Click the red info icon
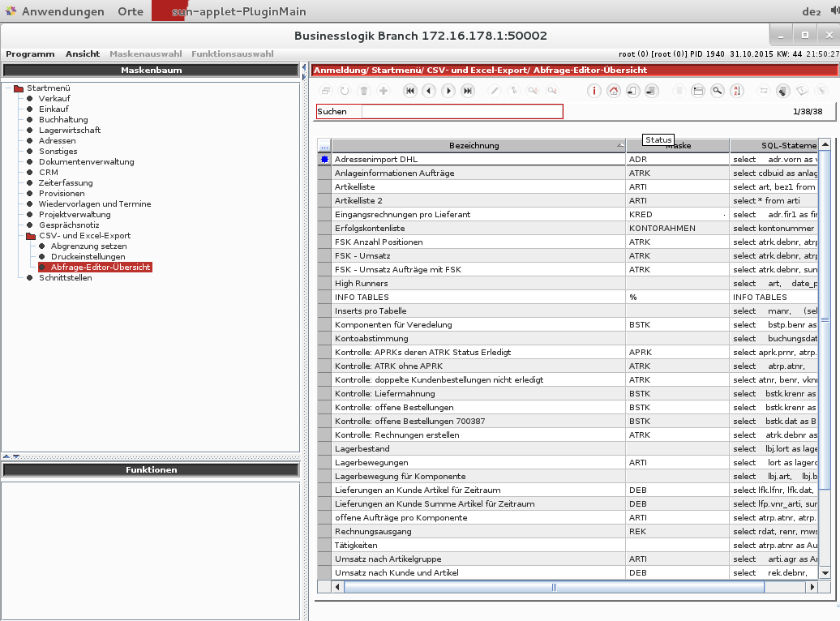This screenshot has height=621, width=840. (x=594, y=91)
